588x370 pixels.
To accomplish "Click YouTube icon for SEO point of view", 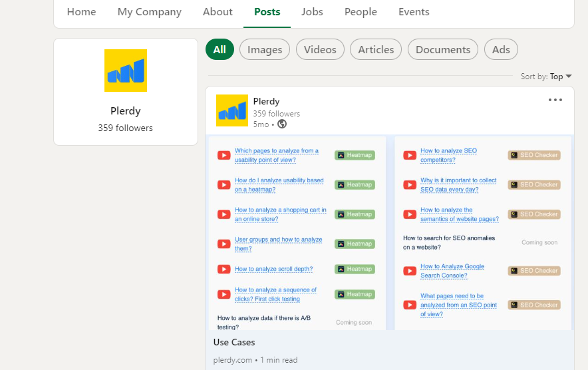I will (x=410, y=305).
